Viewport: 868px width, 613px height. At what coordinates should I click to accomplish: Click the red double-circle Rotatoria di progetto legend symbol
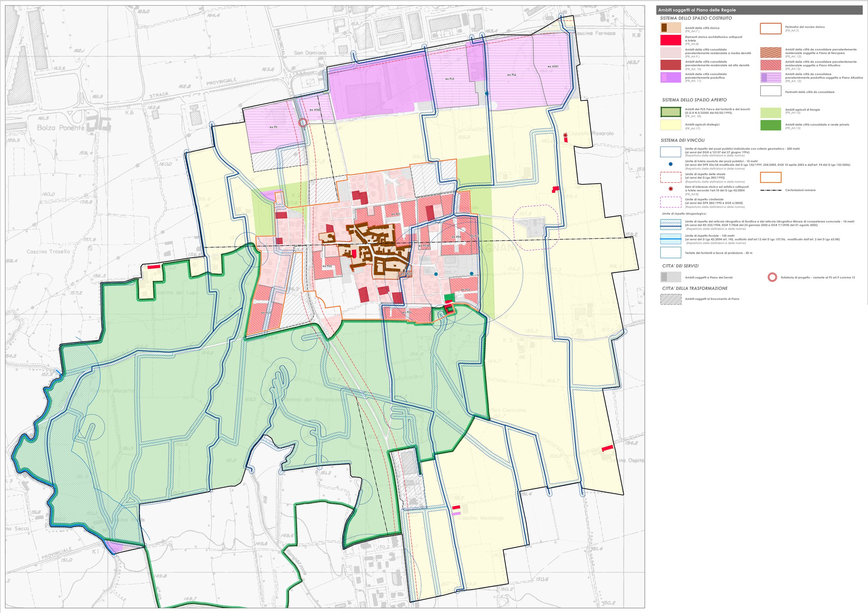[x=772, y=277]
